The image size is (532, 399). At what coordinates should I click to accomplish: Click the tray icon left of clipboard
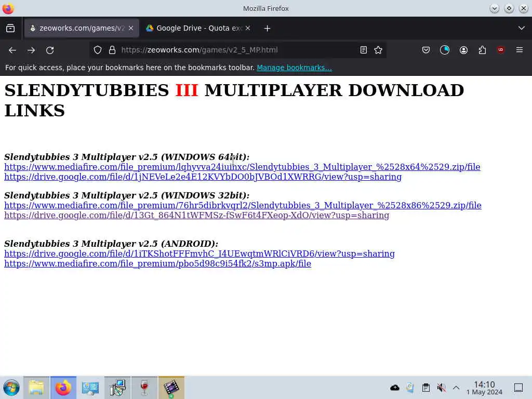(410, 388)
